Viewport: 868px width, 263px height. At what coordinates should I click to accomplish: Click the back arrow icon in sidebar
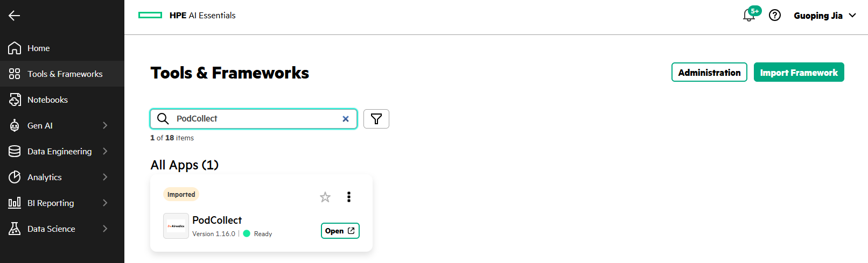[15, 16]
